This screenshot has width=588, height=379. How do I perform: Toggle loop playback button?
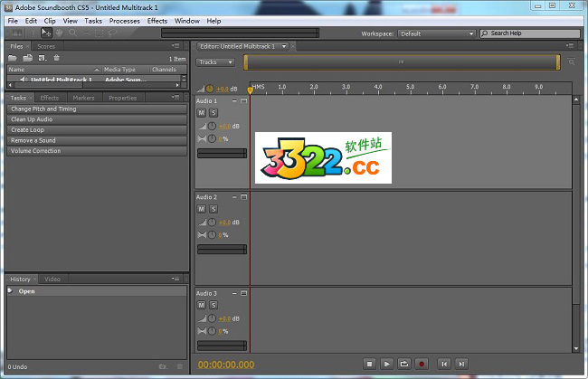tap(403, 364)
